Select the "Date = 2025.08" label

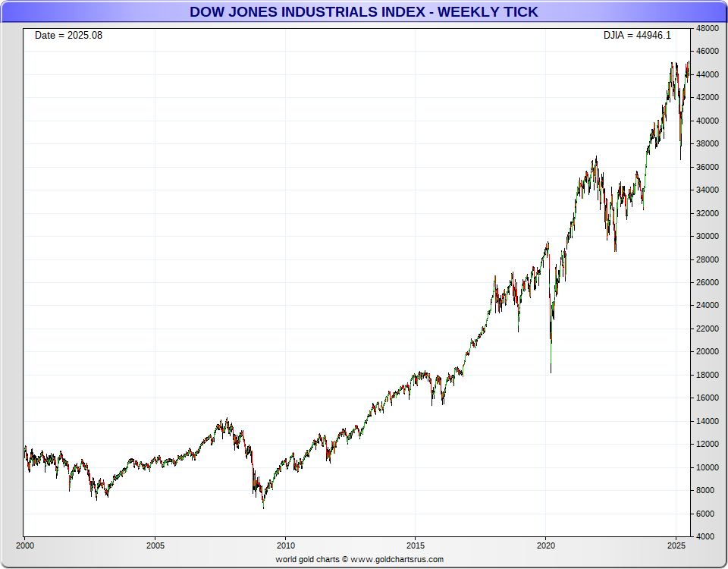tap(69, 36)
